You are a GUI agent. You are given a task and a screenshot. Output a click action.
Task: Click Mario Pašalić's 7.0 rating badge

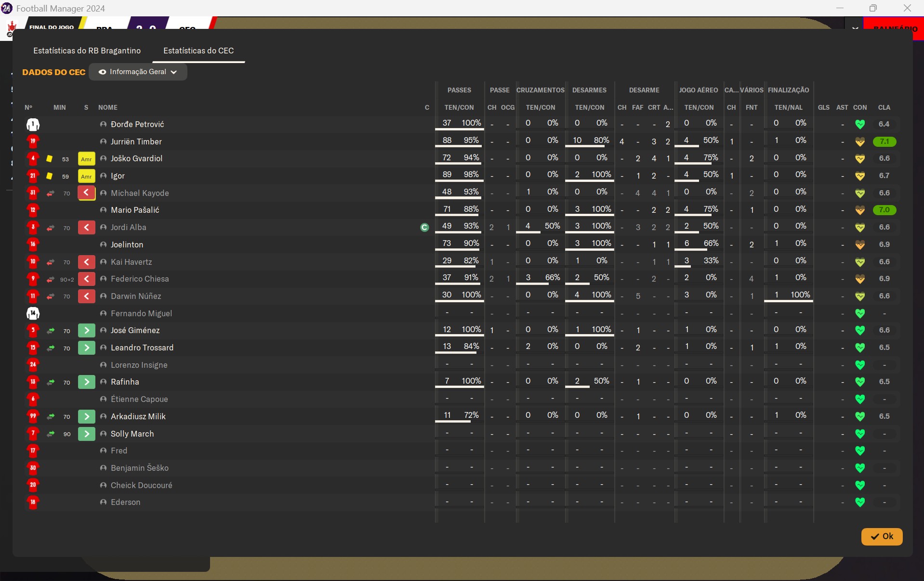click(884, 210)
